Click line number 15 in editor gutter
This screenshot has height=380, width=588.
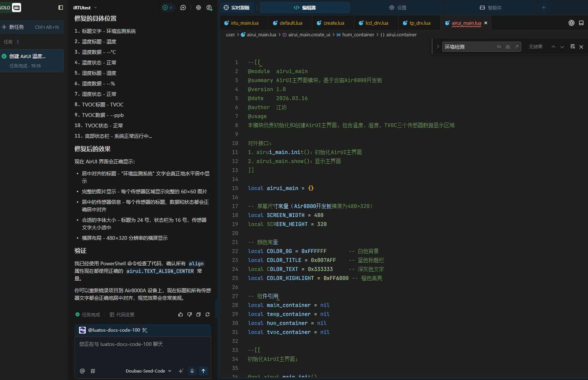(235, 188)
